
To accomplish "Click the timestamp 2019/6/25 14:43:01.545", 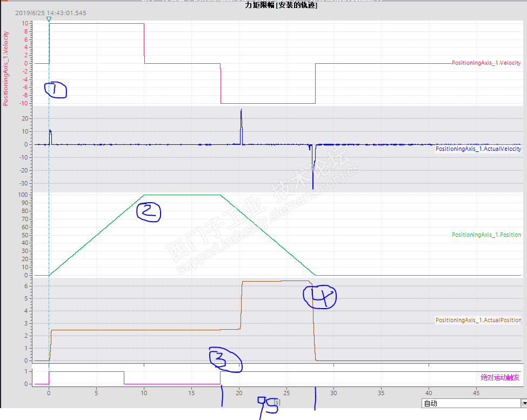I will point(51,13).
